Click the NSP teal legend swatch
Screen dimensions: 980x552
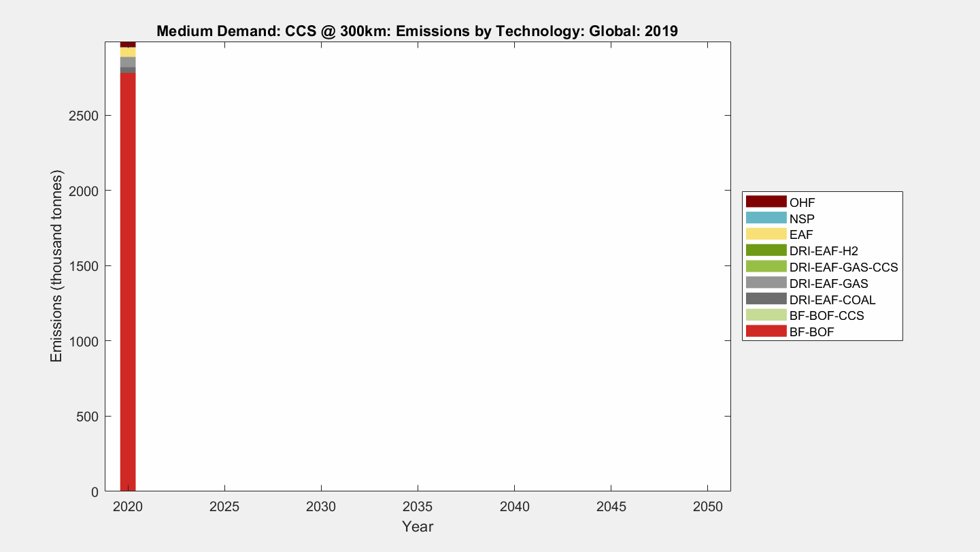point(766,218)
